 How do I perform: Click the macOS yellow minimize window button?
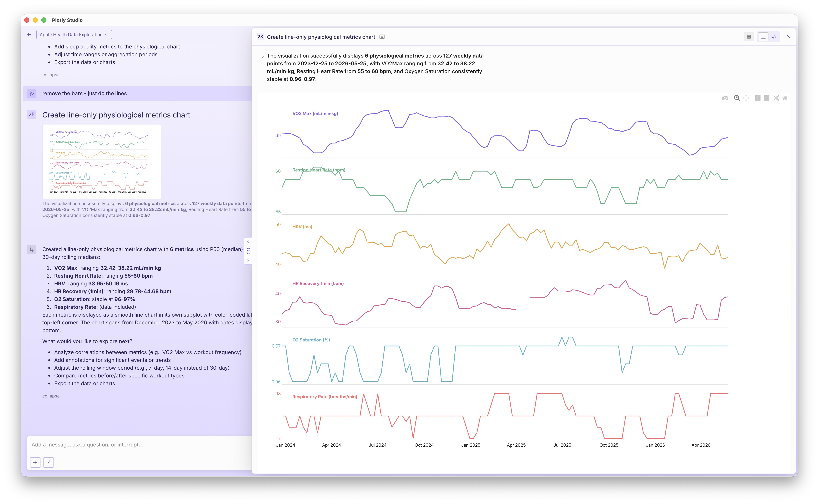(x=35, y=20)
